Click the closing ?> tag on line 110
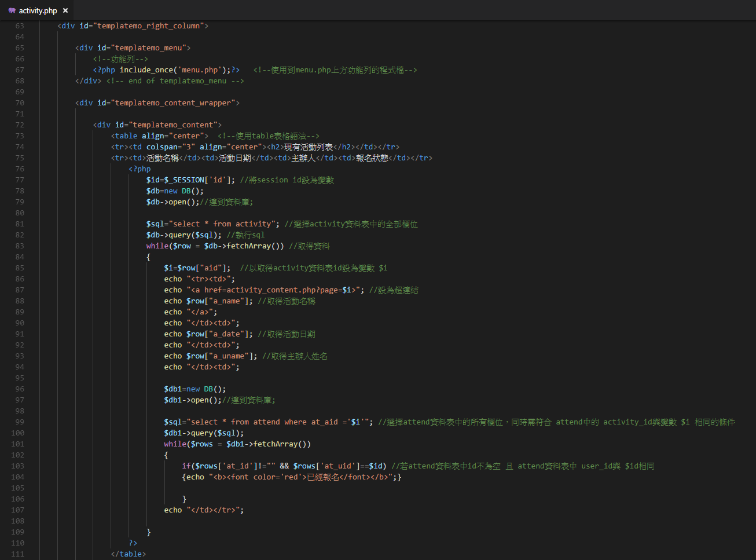This screenshot has height=560, width=756. click(x=133, y=543)
